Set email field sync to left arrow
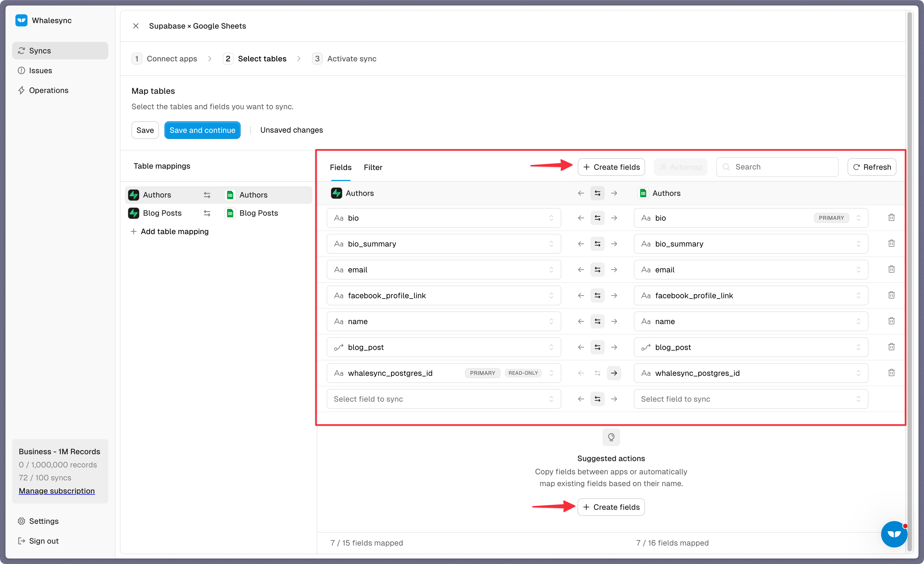Screen dimensions: 924x564 (x=581, y=270)
